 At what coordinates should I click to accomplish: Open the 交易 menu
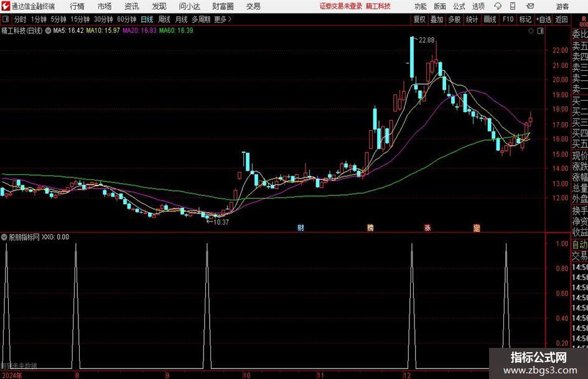253,6
